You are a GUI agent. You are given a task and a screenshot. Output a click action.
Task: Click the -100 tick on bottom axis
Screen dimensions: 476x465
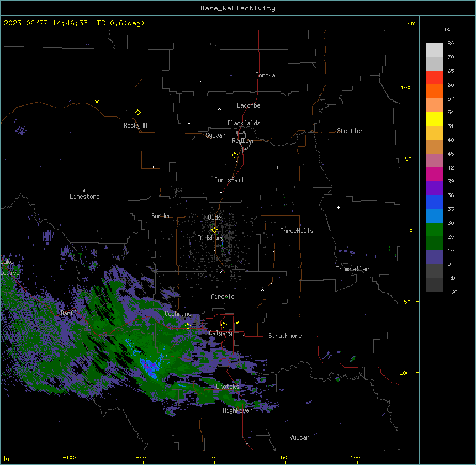coord(69,457)
